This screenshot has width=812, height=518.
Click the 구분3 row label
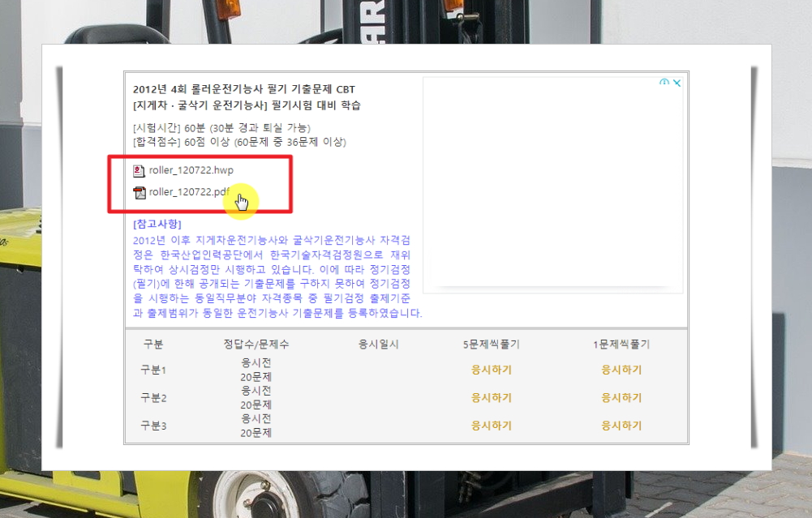click(153, 426)
